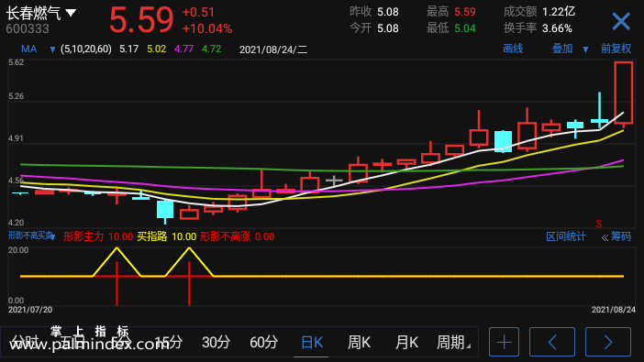This screenshot has width=644, height=362.
Task: Open the 画线 drawing tool
Action: point(513,49)
